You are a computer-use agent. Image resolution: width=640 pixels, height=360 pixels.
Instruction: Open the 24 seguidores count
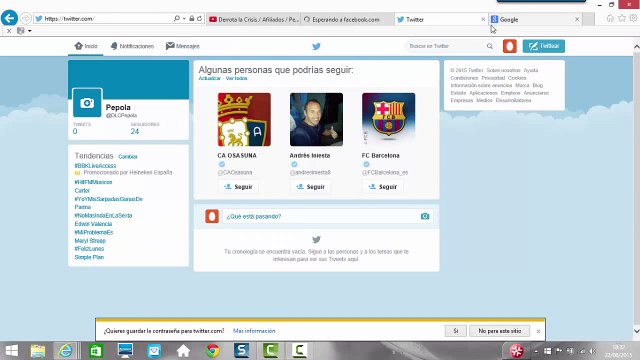[x=135, y=131]
